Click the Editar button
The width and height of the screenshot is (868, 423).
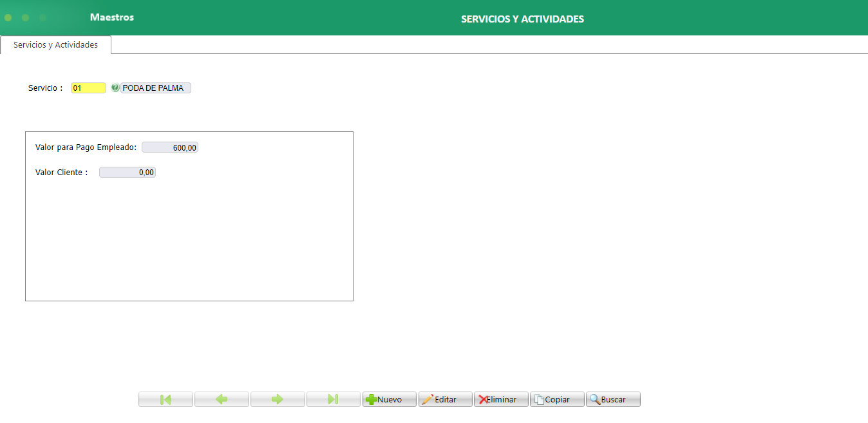(x=446, y=399)
